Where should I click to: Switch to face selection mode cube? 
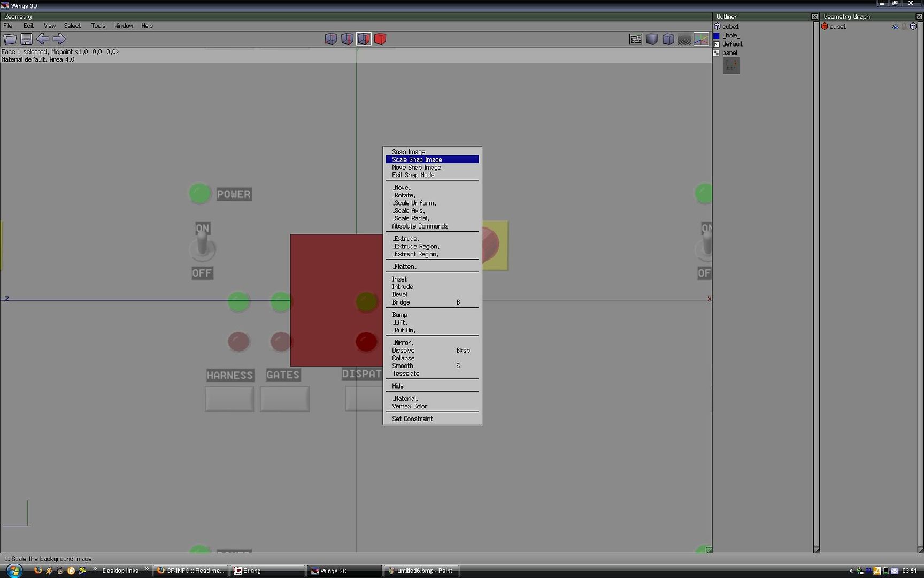pos(364,39)
